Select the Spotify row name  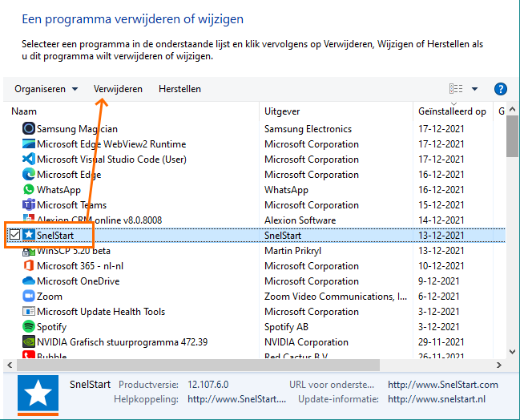(x=51, y=327)
